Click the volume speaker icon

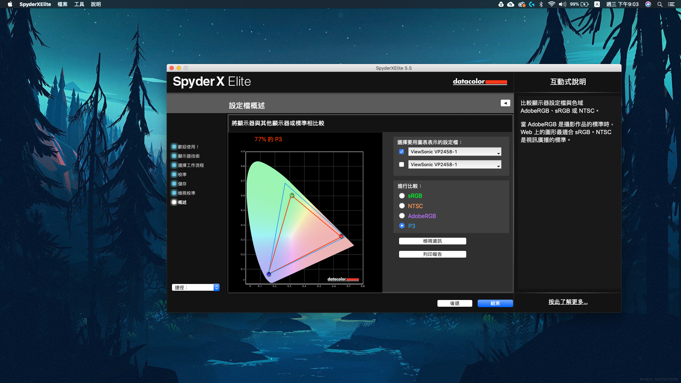click(562, 4)
